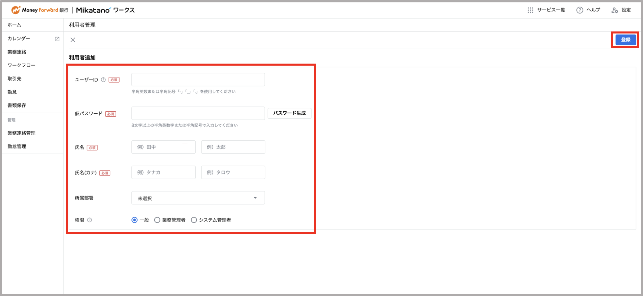Close the add-user form with X icon
The image size is (644, 297).
[73, 40]
